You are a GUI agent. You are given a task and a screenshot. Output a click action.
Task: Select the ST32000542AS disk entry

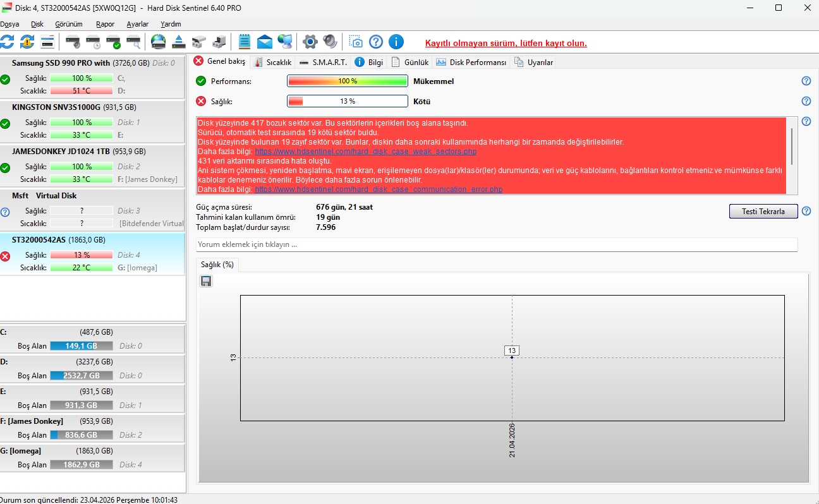[93, 254]
